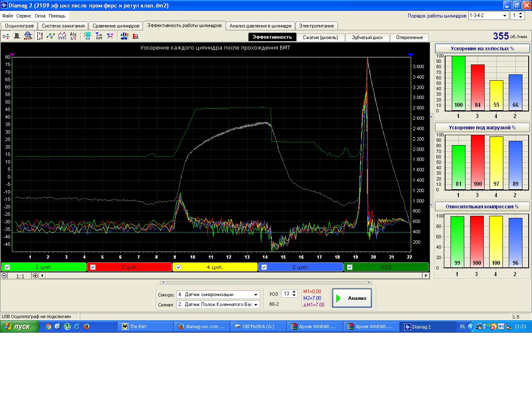Screen dimensions: 532x393
Task: Switch to the Осциллограф tab
Action: 20,26
